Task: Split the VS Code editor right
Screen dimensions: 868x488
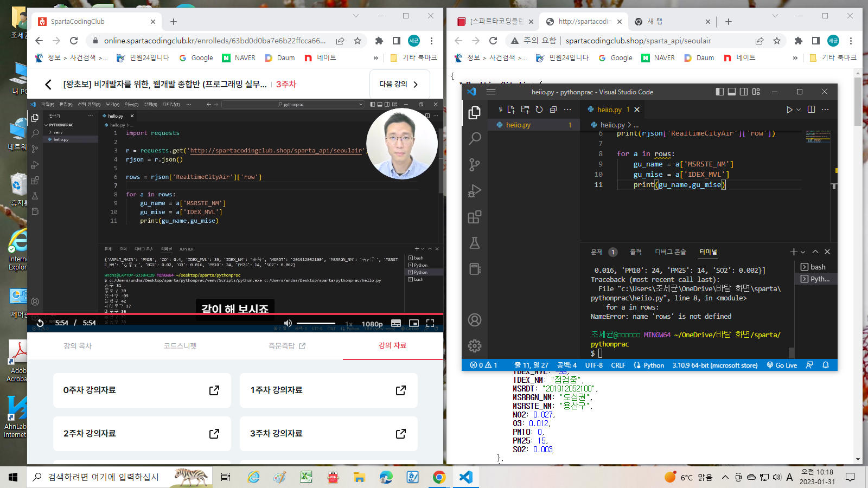Action: (811, 110)
